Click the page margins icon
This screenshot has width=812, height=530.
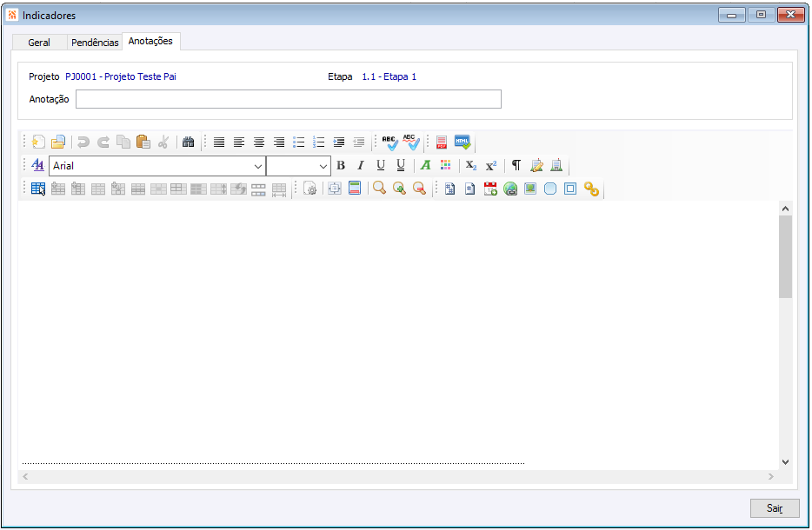[x=335, y=189]
